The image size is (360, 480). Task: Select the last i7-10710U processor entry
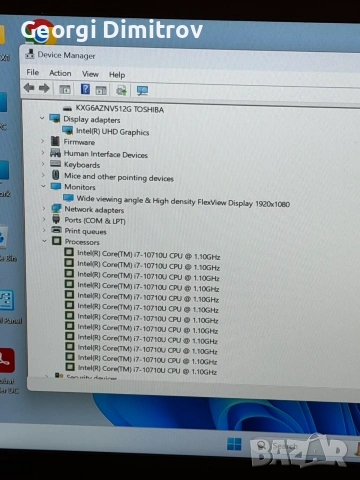(147, 370)
